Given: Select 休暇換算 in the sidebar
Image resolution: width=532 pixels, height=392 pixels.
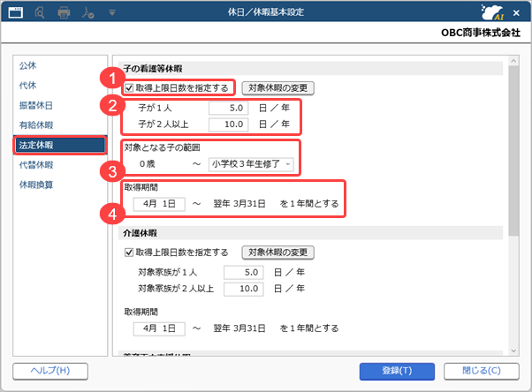Looking at the screenshot, I should coord(36,185).
